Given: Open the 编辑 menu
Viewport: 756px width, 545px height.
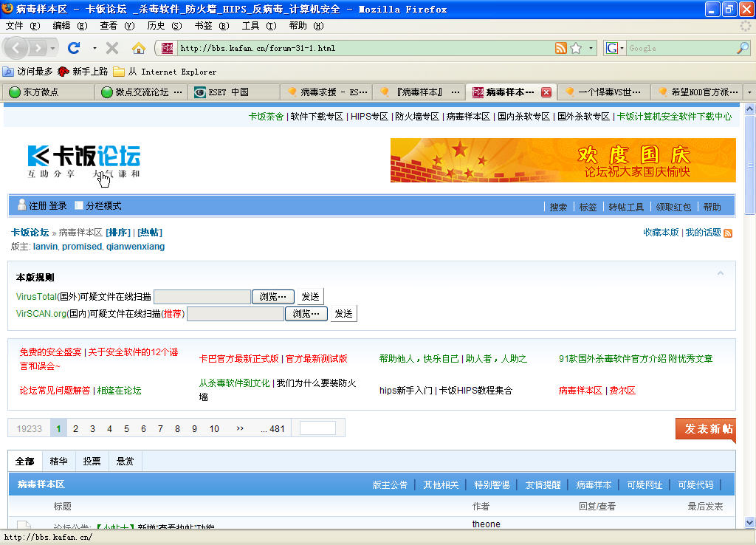Looking at the screenshot, I should (x=70, y=26).
